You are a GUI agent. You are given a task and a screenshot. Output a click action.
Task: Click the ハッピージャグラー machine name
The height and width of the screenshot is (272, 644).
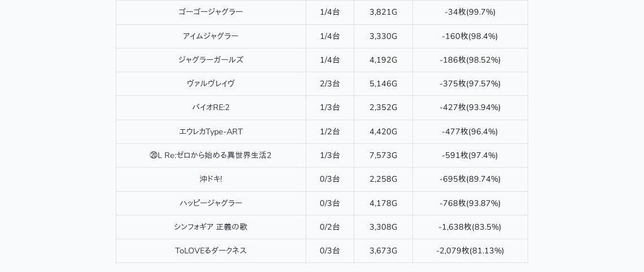tap(211, 203)
